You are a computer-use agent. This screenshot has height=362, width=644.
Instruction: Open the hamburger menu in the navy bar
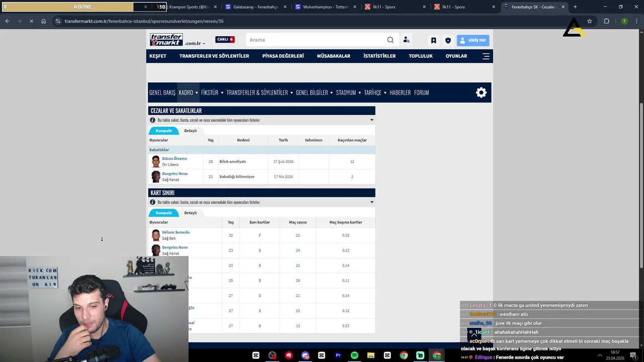click(486, 56)
